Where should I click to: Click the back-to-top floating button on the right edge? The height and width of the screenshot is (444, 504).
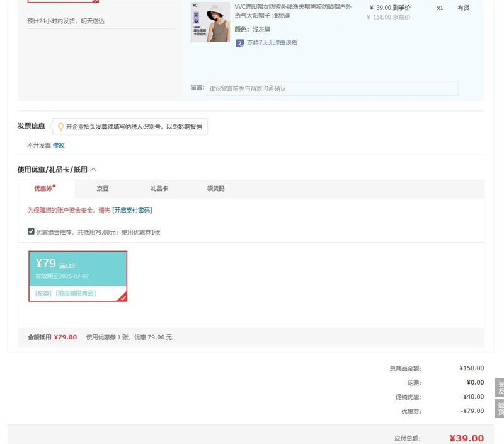pyautogui.click(x=500, y=408)
